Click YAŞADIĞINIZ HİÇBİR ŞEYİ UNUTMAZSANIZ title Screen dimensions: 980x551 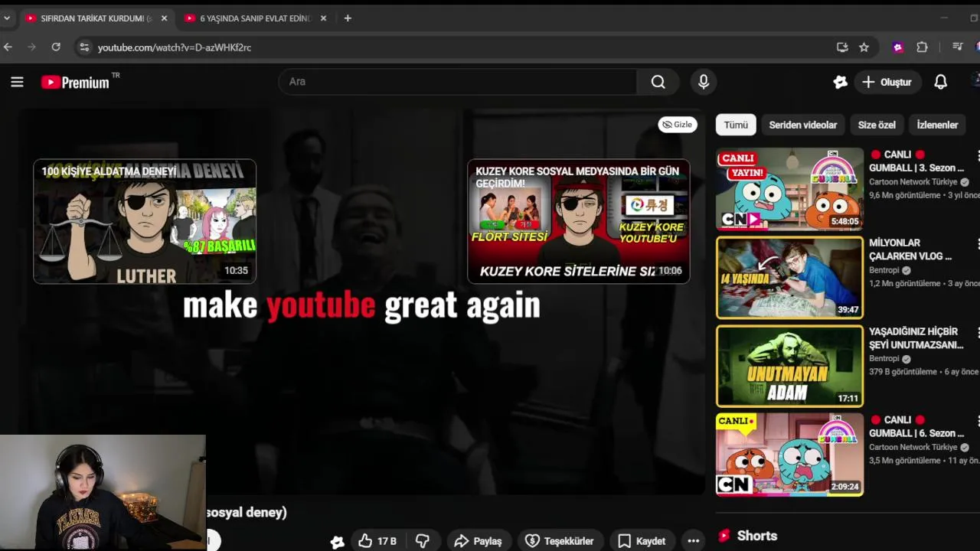point(916,338)
